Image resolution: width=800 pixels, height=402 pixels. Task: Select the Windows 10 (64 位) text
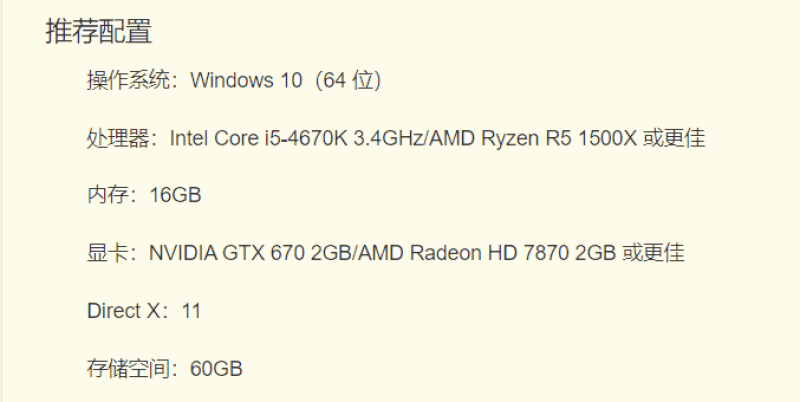coord(286,80)
